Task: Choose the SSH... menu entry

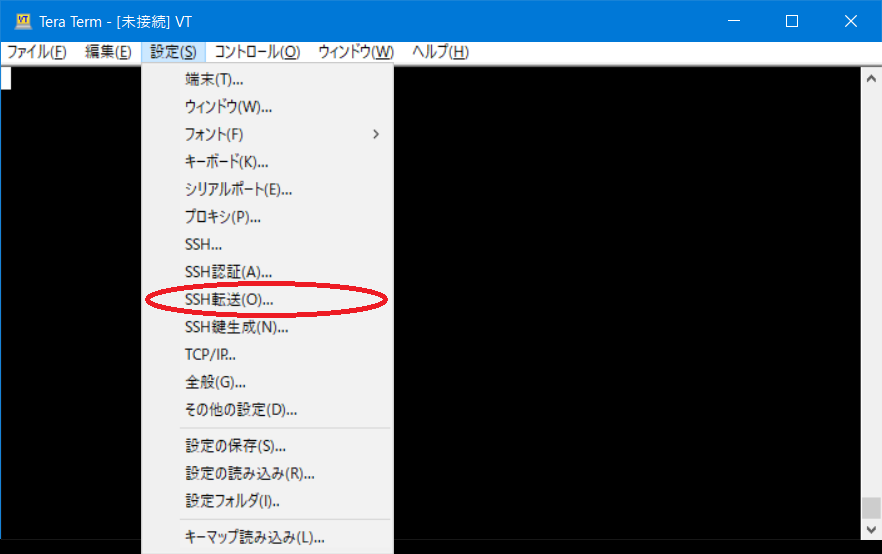Action: point(267,245)
